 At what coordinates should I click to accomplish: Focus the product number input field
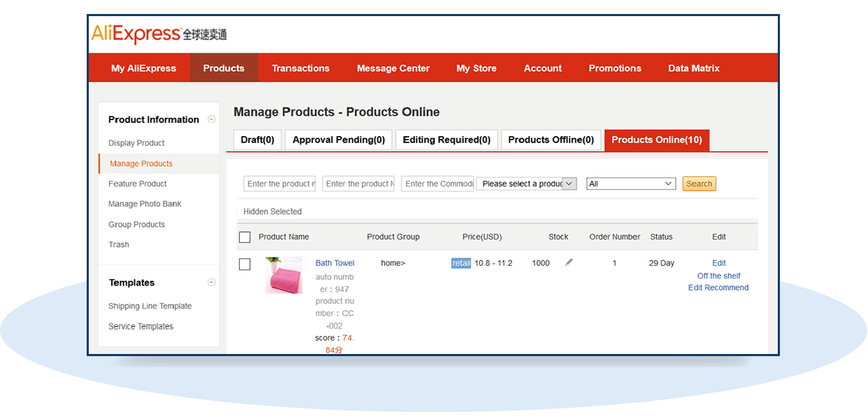[x=359, y=184]
